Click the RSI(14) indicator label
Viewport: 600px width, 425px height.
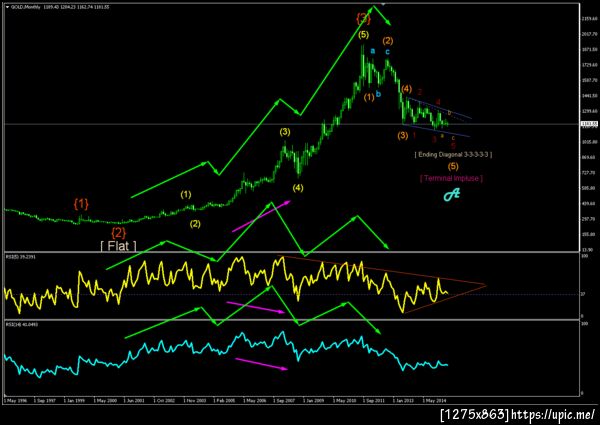click(21, 324)
